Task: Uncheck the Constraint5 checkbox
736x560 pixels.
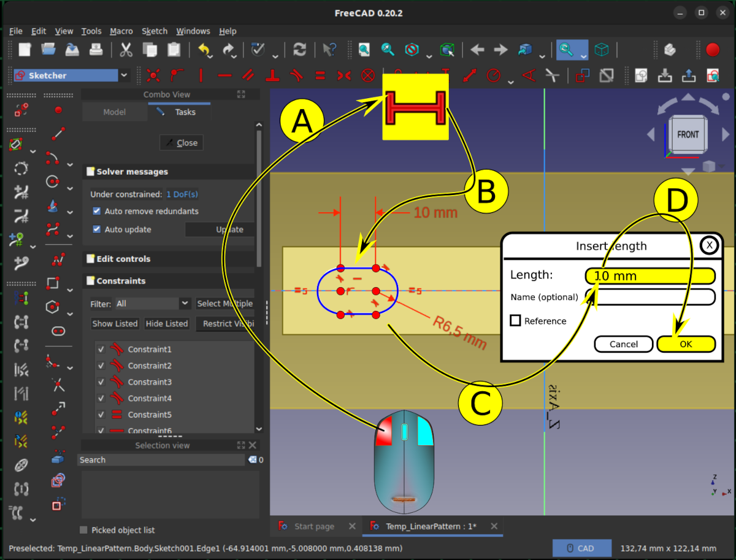Action: (101, 415)
